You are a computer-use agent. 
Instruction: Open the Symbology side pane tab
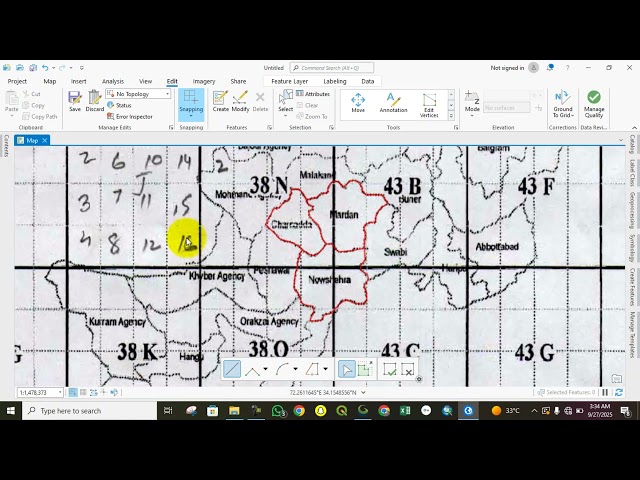(632, 248)
